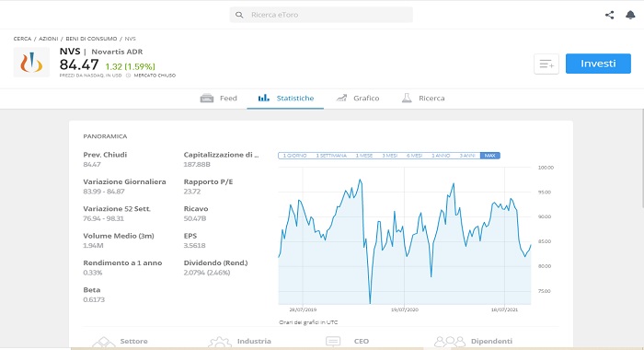Open the Grafico tab
The height and width of the screenshot is (350, 644).
click(x=358, y=99)
